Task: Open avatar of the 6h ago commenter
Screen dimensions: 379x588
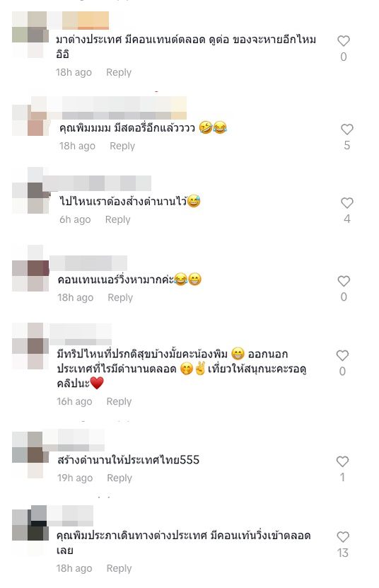Action: [30, 190]
